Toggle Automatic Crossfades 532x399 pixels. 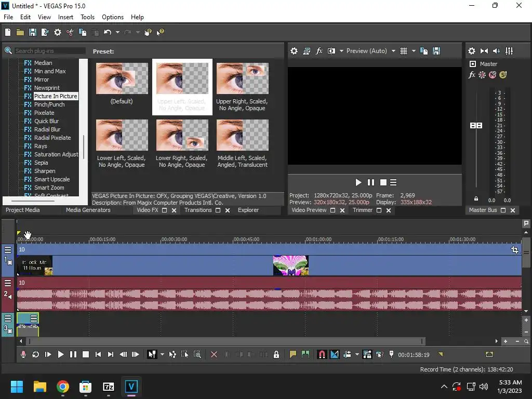pyautogui.click(x=334, y=354)
